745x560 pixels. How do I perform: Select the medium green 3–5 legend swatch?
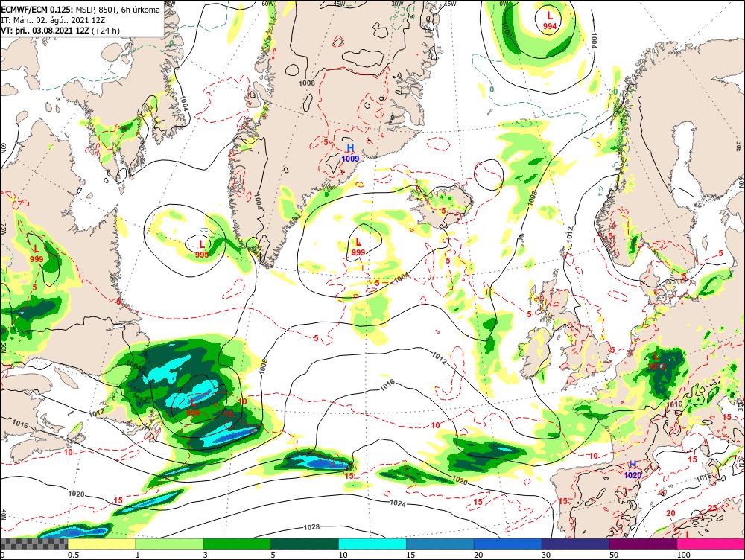(x=237, y=544)
